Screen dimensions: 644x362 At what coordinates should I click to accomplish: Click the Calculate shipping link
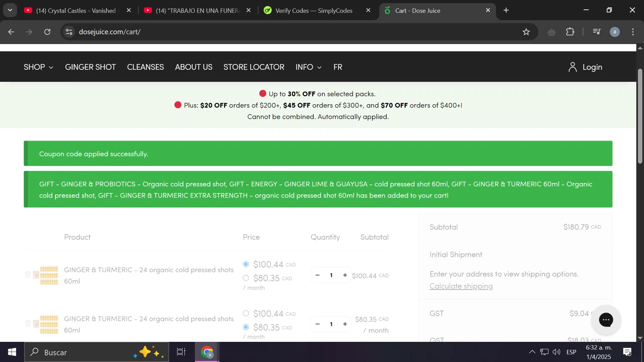click(x=461, y=286)
